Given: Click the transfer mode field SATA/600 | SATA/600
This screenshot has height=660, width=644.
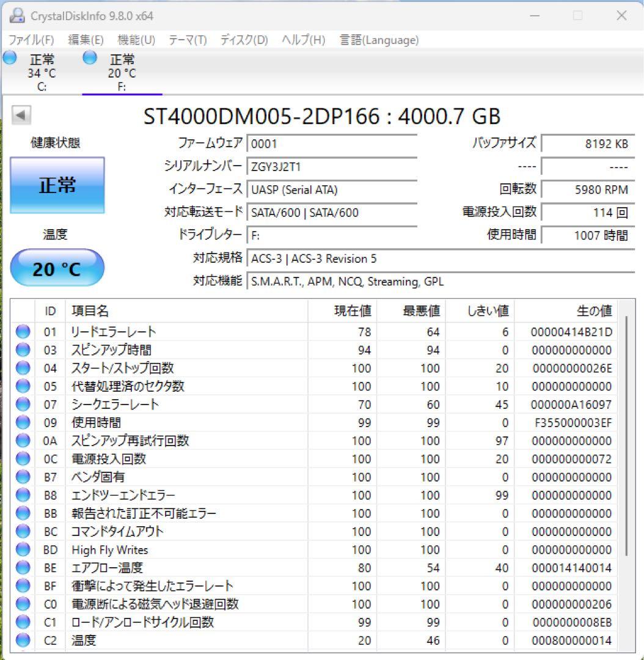Looking at the screenshot, I should point(332,212).
